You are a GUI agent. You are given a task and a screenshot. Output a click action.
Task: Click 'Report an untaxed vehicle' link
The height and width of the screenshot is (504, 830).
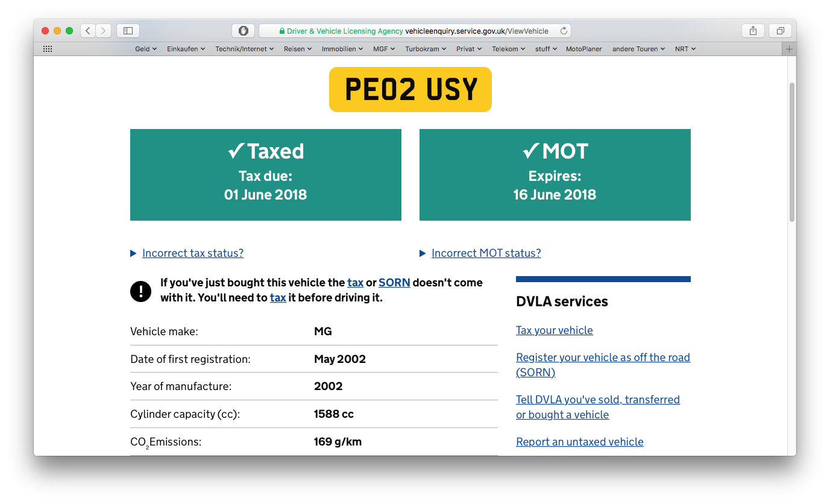coord(579,442)
